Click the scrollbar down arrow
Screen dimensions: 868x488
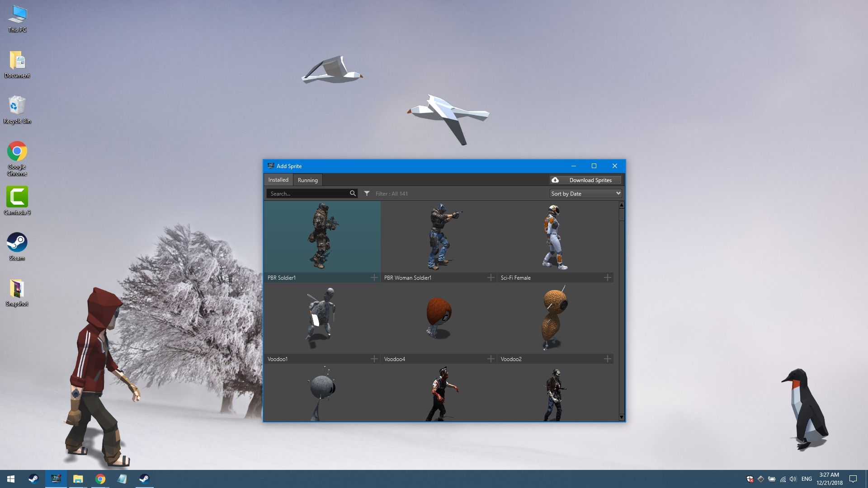[622, 417]
